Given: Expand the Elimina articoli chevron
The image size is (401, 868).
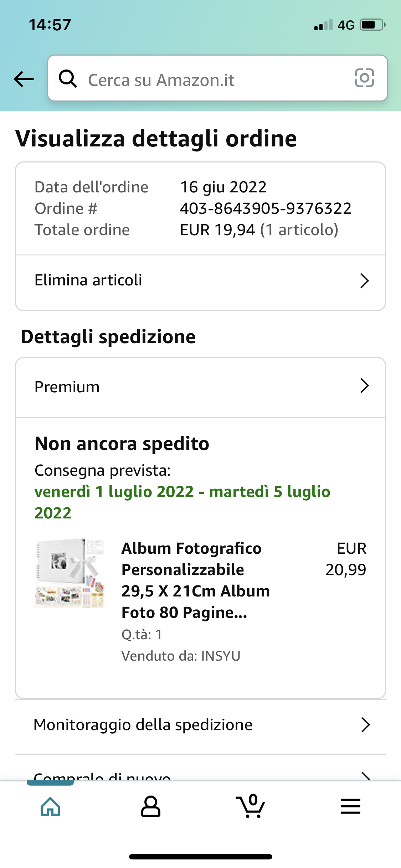Looking at the screenshot, I should [x=364, y=281].
